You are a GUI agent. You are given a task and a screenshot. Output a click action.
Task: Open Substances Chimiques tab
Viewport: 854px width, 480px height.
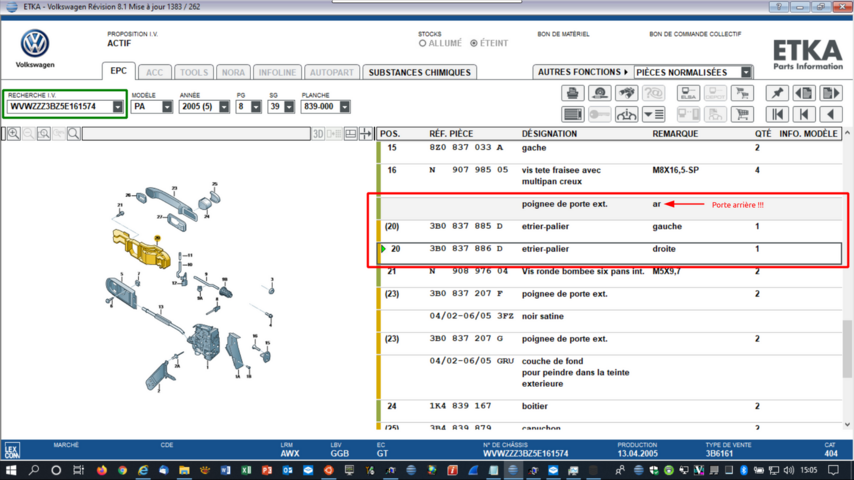pos(419,72)
